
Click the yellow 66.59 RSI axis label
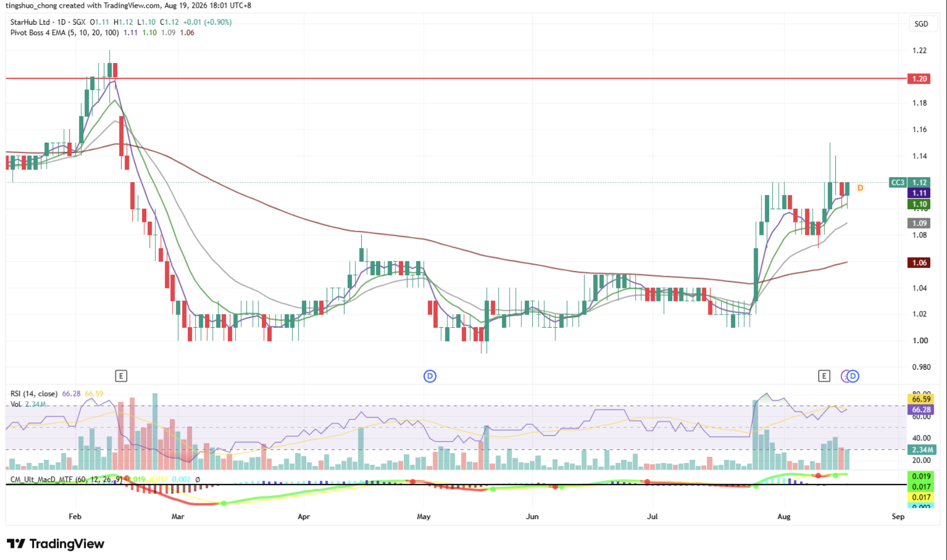pos(921,400)
